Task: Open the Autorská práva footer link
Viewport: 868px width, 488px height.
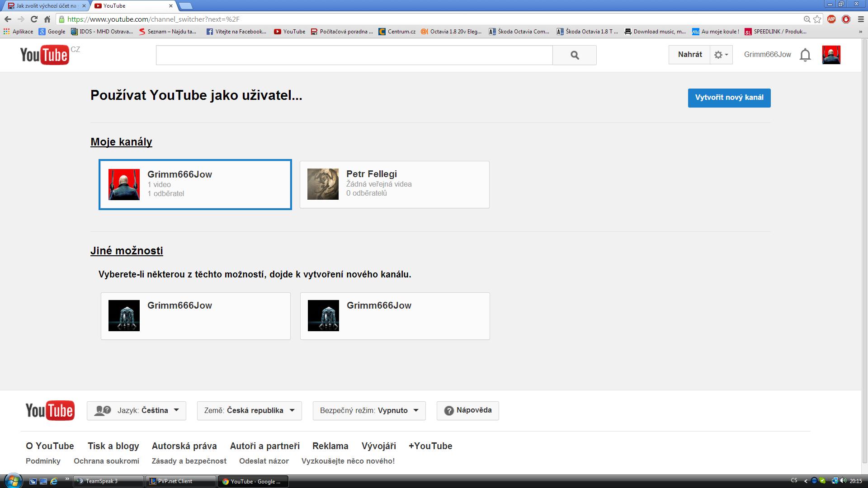Action: 184,446
